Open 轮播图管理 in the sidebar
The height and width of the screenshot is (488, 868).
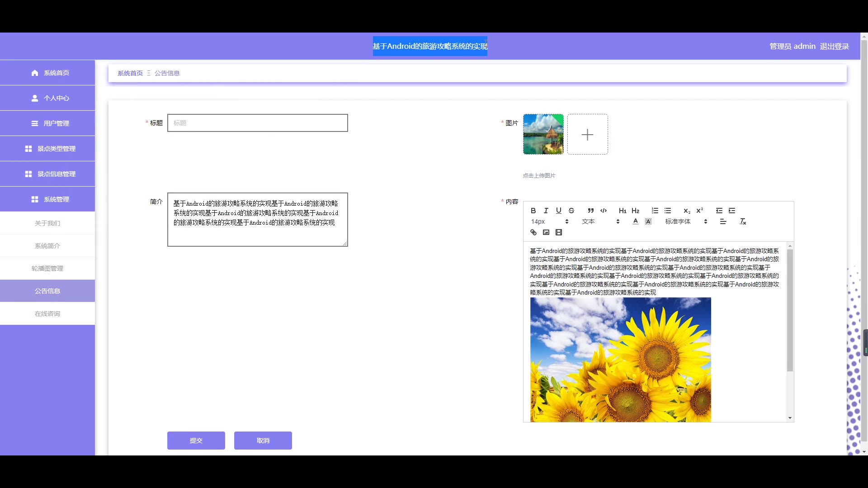click(x=47, y=268)
